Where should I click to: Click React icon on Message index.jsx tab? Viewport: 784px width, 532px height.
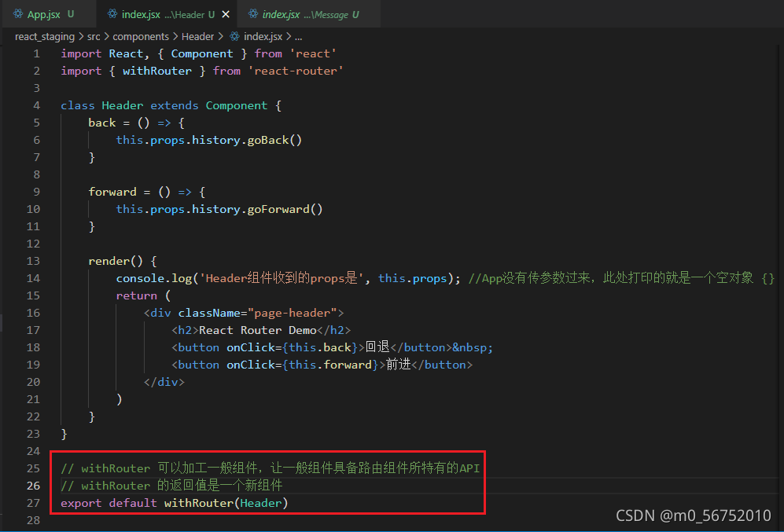253,14
